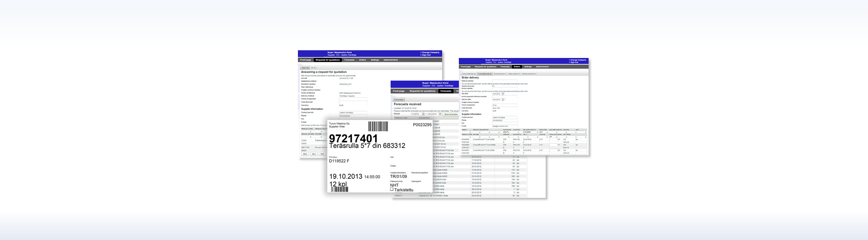Select the Open sub-tab in quotation window

point(305,68)
